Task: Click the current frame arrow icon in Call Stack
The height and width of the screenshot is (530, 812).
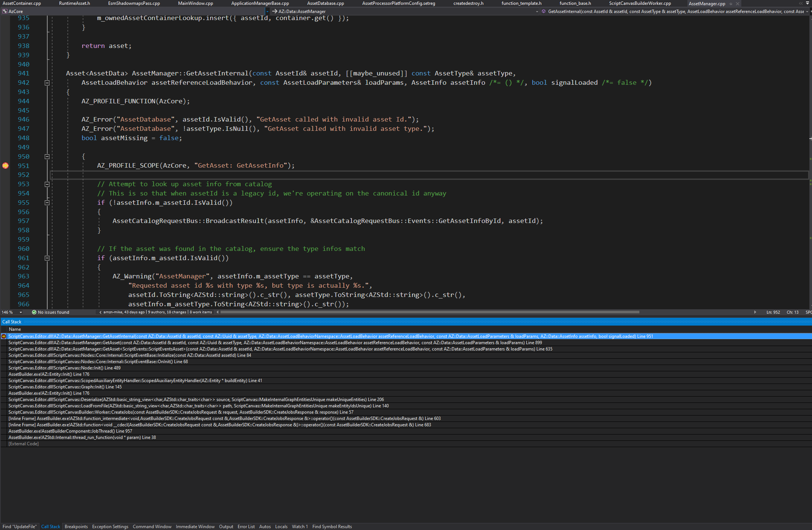Action: (4, 336)
